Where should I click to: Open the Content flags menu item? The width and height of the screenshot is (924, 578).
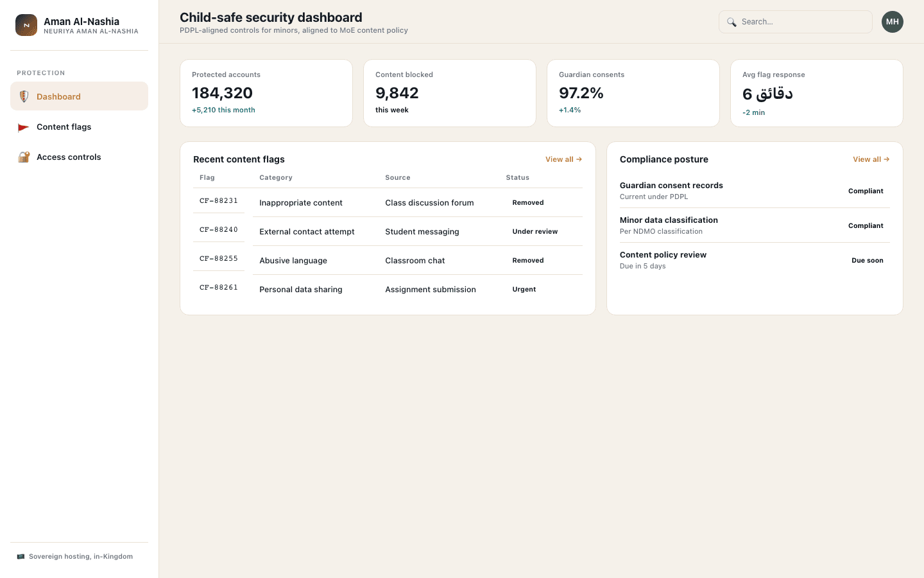pyautogui.click(x=80, y=127)
